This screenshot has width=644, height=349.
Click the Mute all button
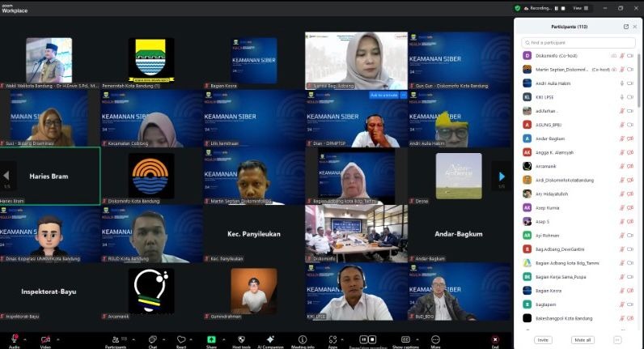(x=583, y=340)
